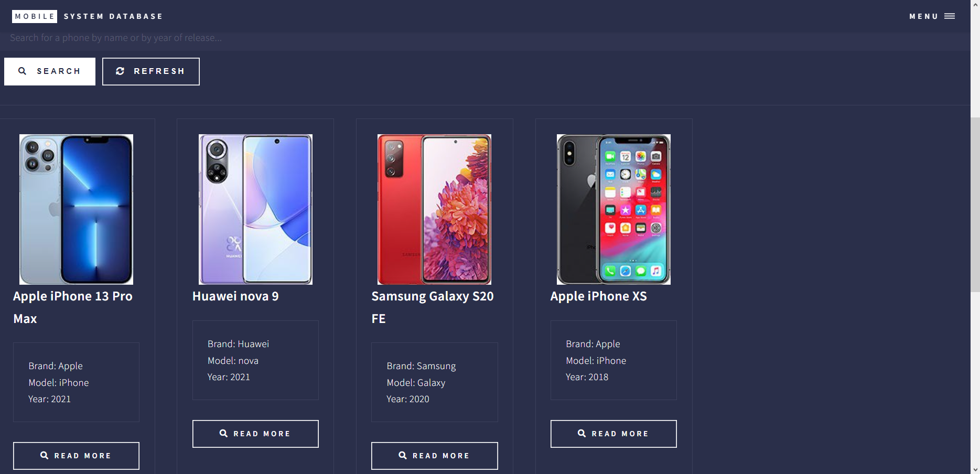
Task: Click the page vertical scrollbar thumb
Action: [975, 204]
